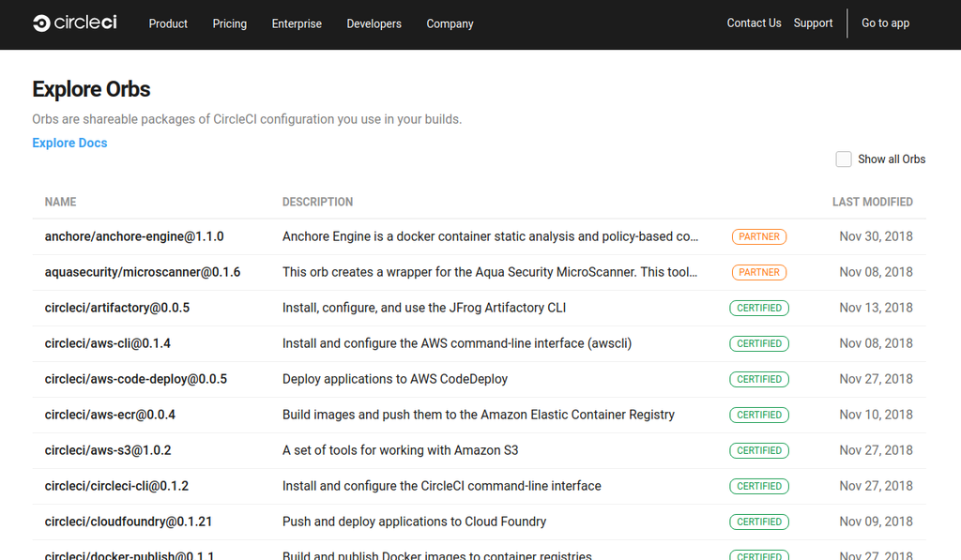Click the AWS command-line interface description
This screenshot has height=560, width=961.
[x=457, y=343]
